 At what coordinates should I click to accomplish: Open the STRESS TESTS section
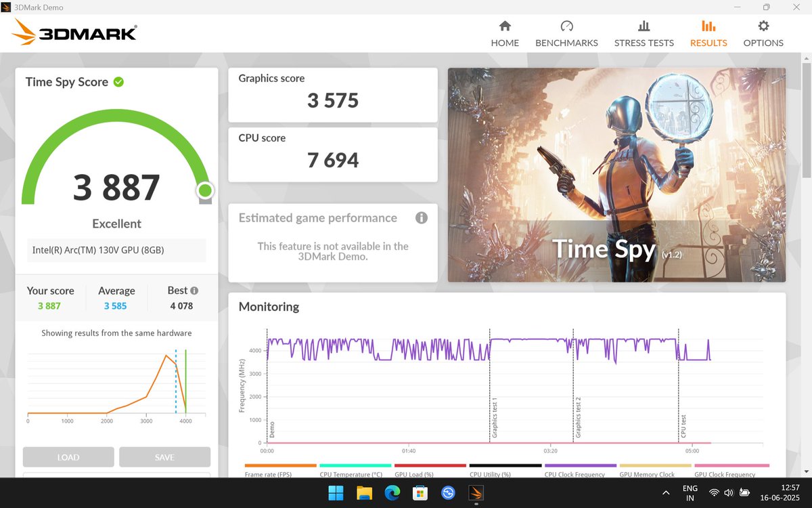[644, 34]
